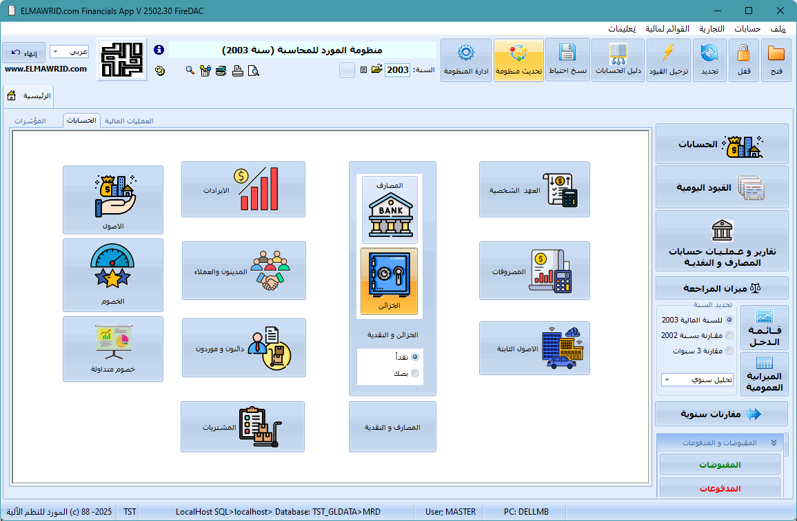
Task: Open ادارة المنظومة gear settings icon
Action: click(465, 60)
